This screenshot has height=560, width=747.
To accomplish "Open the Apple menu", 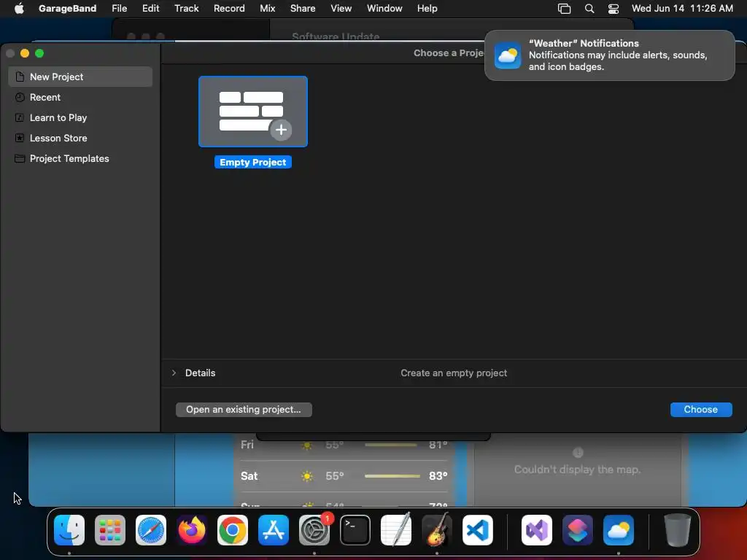I will [x=19, y=8].
